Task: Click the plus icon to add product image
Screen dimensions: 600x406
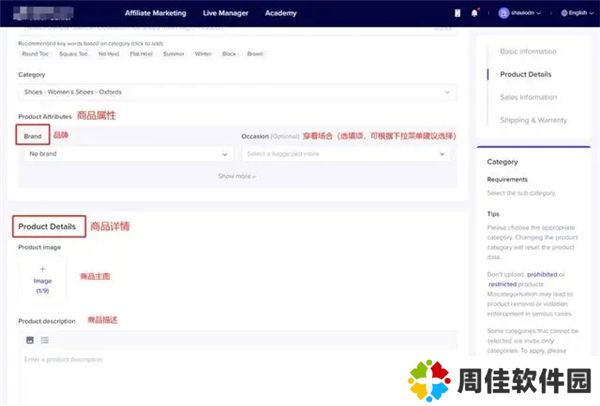Action: pos(42,270)
